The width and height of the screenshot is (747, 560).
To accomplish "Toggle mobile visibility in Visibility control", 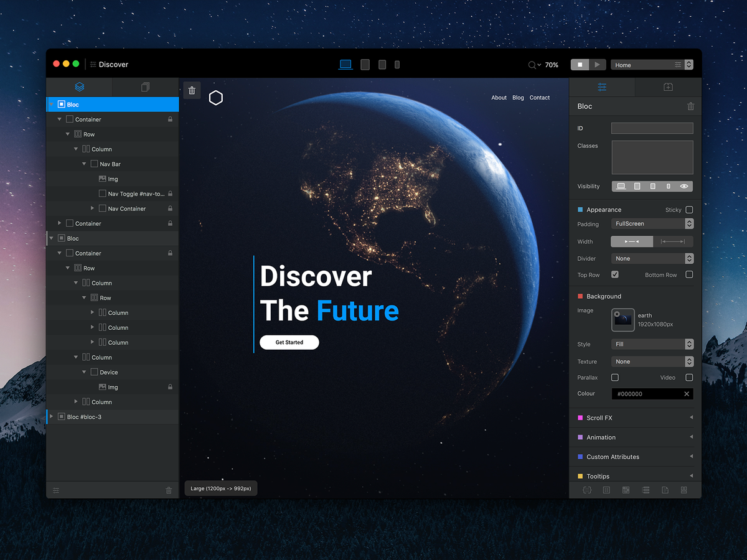I will (x=668, y=186).
